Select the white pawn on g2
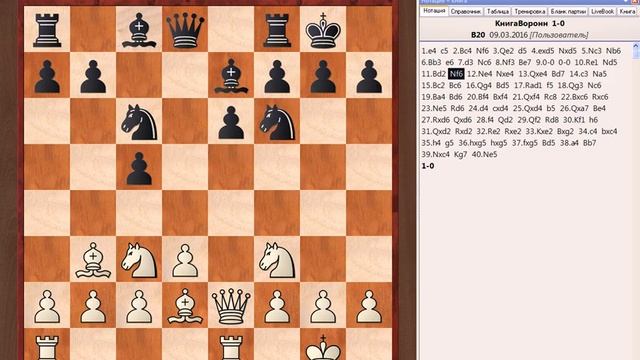 323,307
